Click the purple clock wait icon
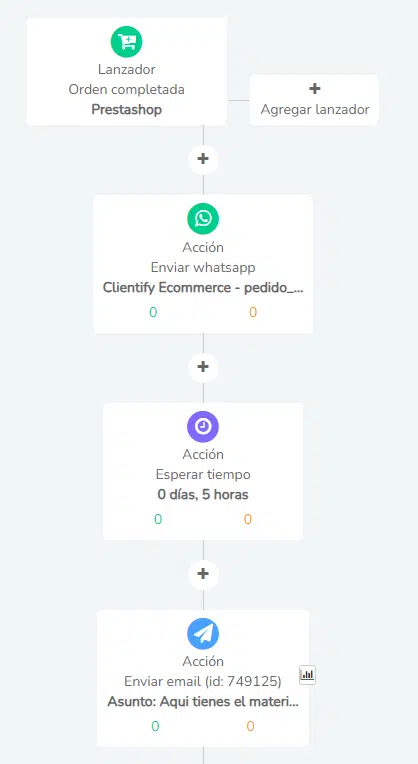 (203, 426)
